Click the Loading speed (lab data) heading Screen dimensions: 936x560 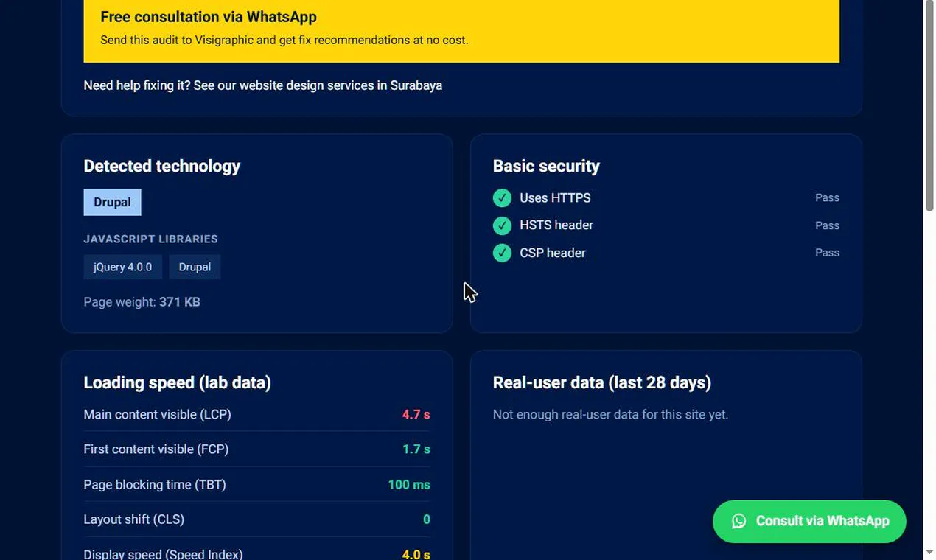pyautogui.click(x=177, y=382)
